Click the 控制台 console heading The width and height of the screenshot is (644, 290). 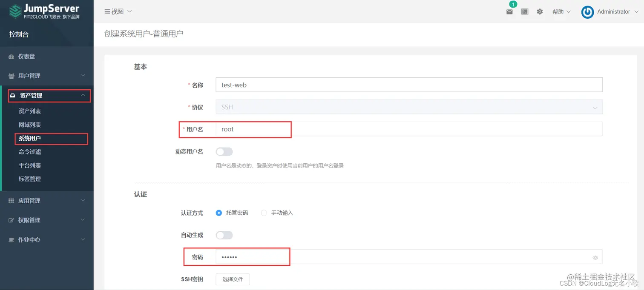point(19,34)
